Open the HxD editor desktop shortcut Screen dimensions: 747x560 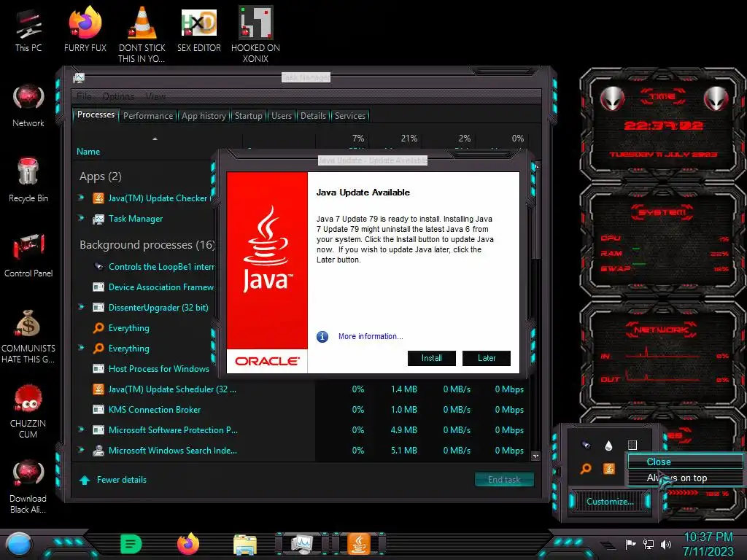199,29
